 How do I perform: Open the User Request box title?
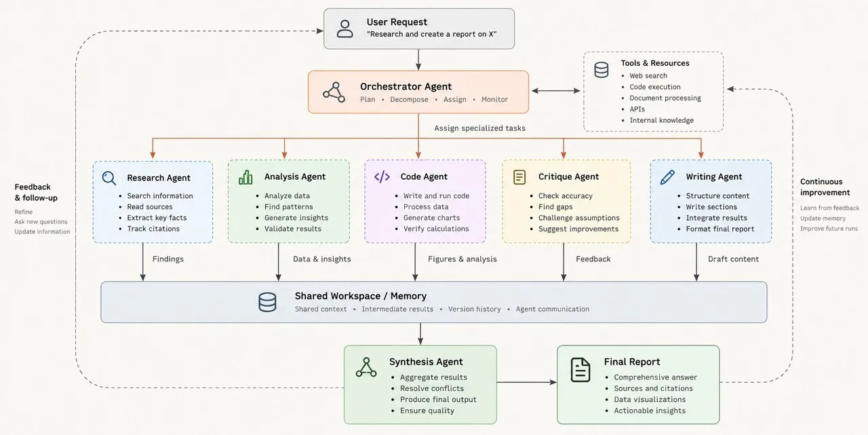coord(397,22)
